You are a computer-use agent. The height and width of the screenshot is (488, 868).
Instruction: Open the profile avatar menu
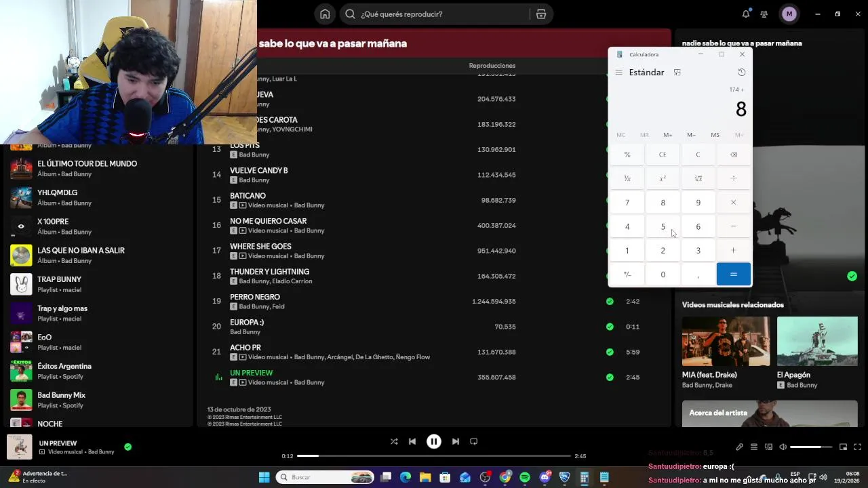click(789, 14)
